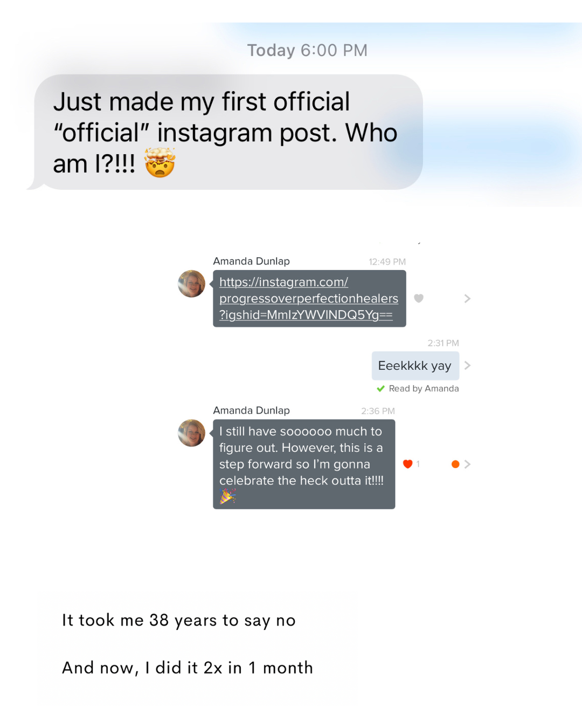Screen dimensions: 582x728
Task: Click like count "1" beside red heart
Action: pyautogui.click(x=418, y=464)
